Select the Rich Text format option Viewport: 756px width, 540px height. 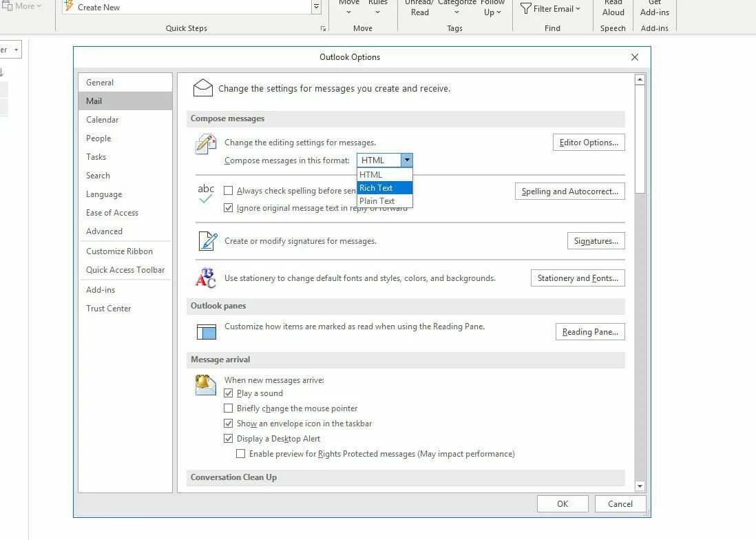click(385, 188)
